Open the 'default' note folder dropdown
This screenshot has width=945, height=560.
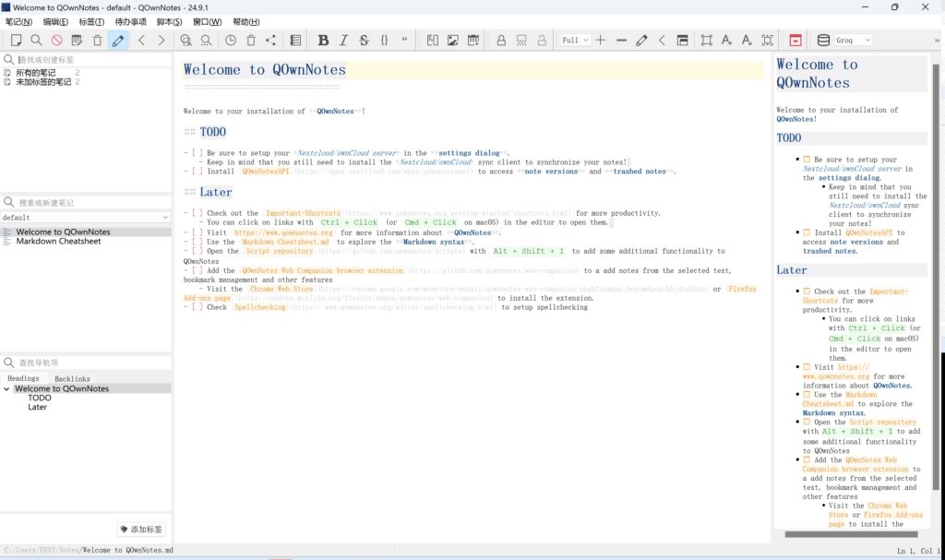pyautogui.click(x=86, y=217)
